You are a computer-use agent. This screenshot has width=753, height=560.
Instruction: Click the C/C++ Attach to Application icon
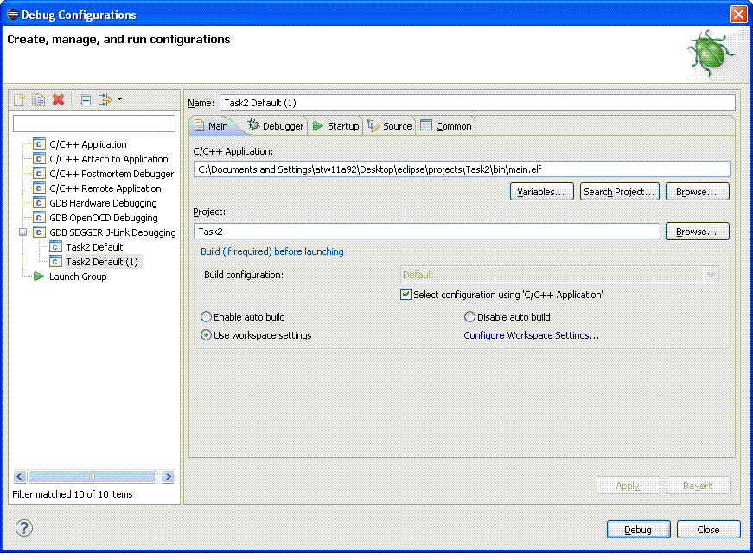[x=39, y=159]
